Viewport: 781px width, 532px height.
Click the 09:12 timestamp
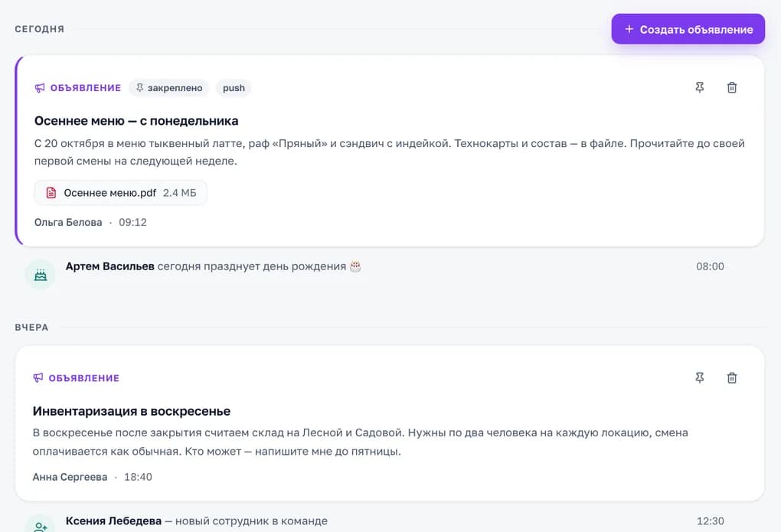[x=132, y=222]
